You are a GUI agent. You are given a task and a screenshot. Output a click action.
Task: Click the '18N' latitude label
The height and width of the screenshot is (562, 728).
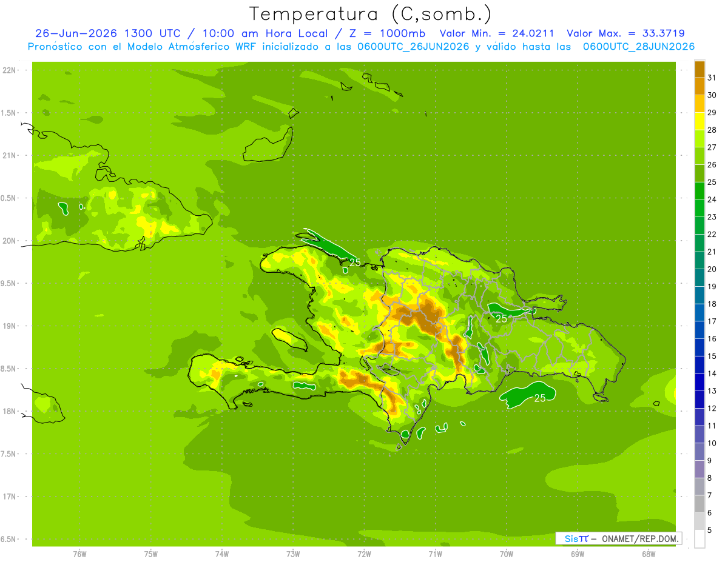(x=10, y=412)
